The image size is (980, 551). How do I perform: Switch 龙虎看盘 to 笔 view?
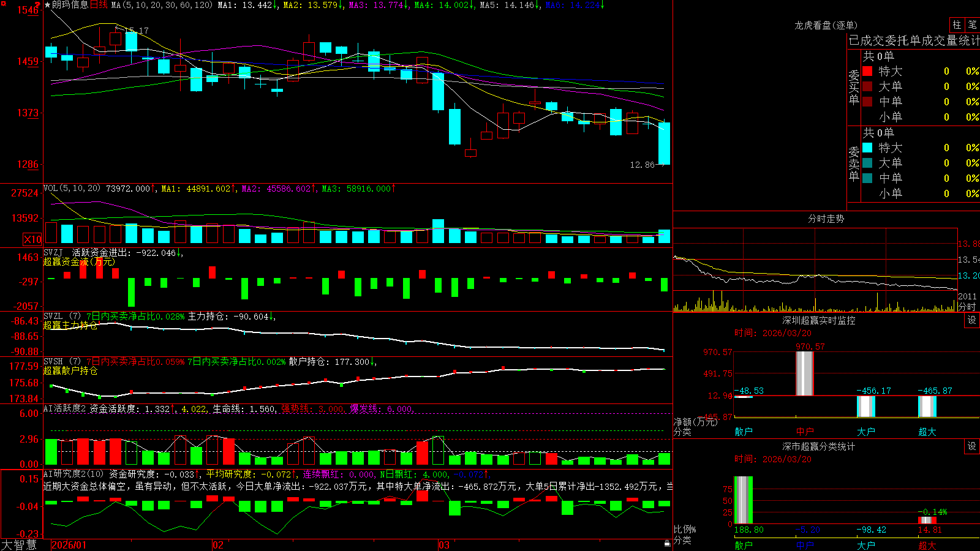tap(972, 25)
